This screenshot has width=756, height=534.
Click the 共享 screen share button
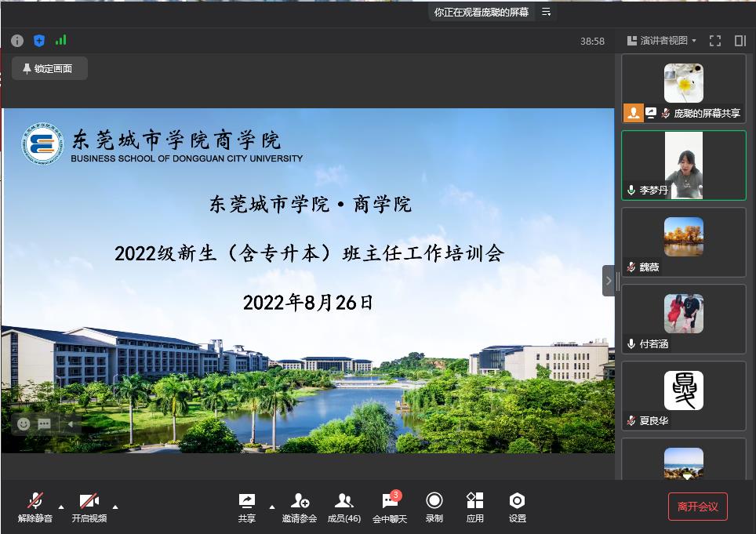pyautogui.click(x=247, y=507)
